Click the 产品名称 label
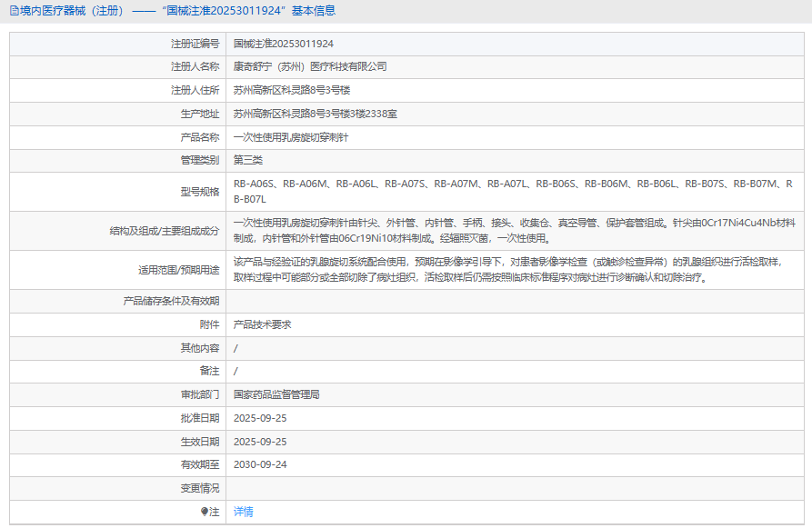Image resolution: width=812 pixels, height=528 pixels. point(200,138)
